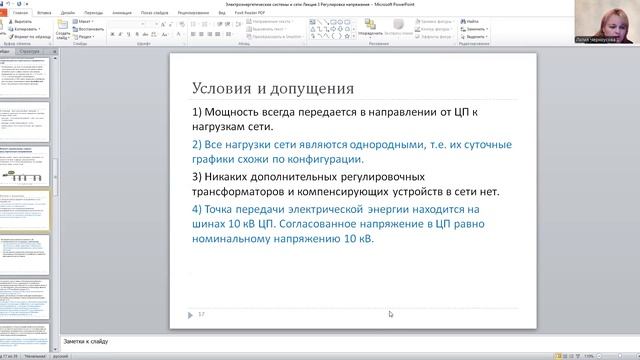Open the Выделить dropdown
Screen dimensions: 640x360
coord(474,36)
